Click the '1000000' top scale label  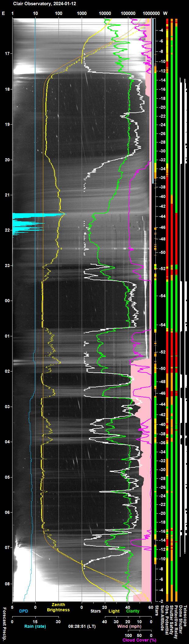[x=151, y=13]
